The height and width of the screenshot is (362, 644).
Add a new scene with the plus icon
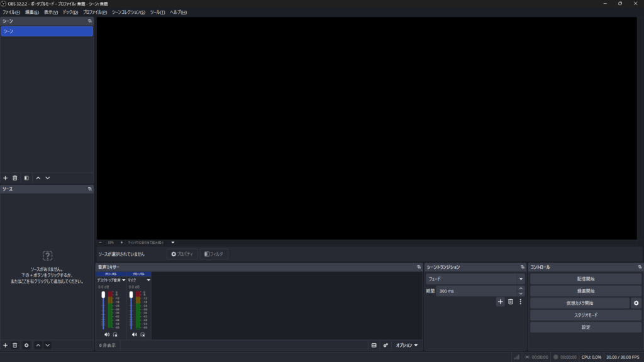tap(5, 178)
